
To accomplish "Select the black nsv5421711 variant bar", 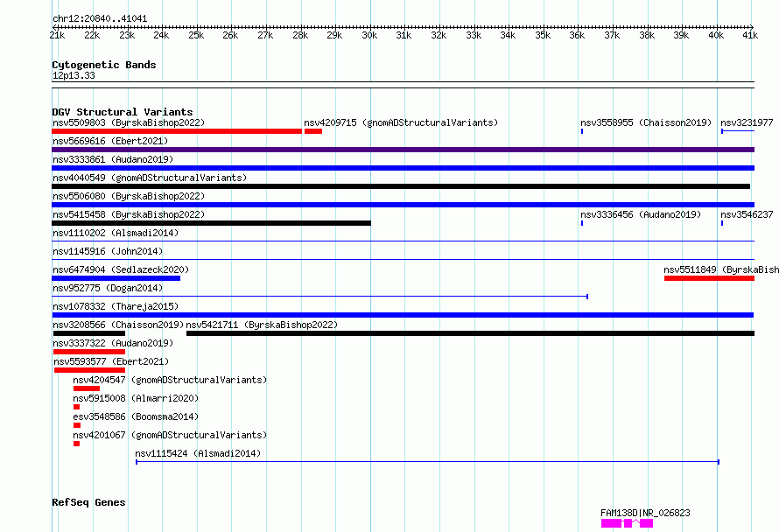I will point(471,333).
